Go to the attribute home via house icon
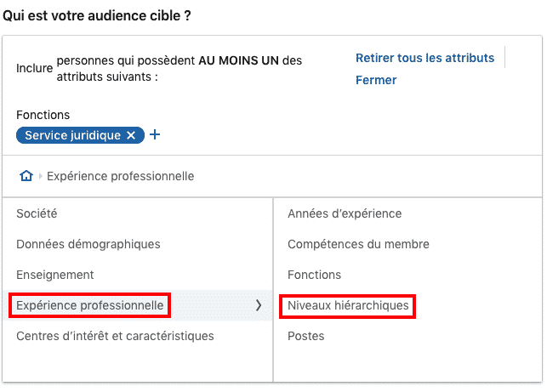 pyautogui.click(x=26, y=176)
